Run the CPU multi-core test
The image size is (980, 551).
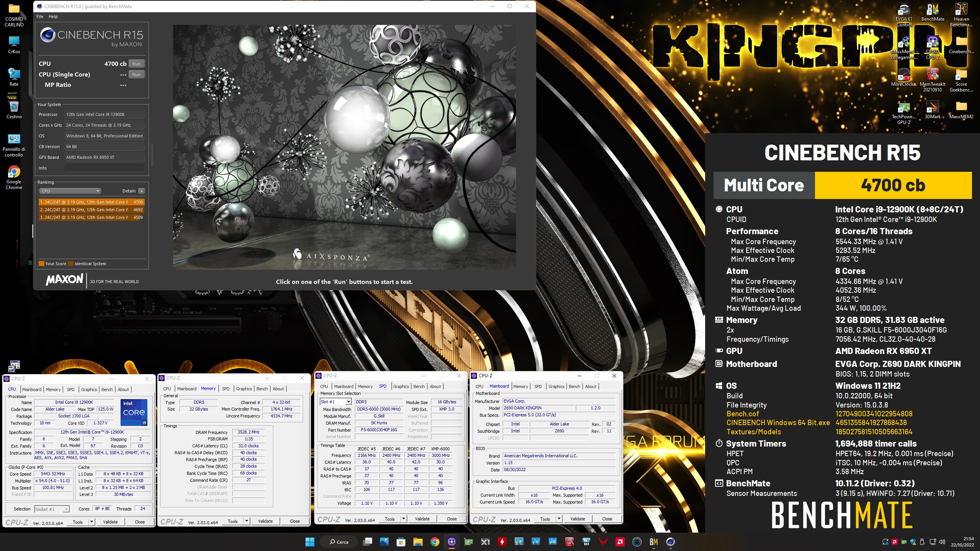point(136,64)
